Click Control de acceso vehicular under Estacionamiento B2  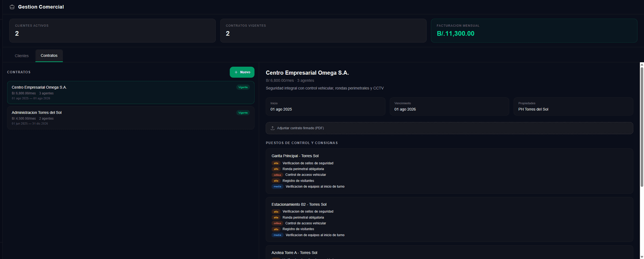[306, 223]
